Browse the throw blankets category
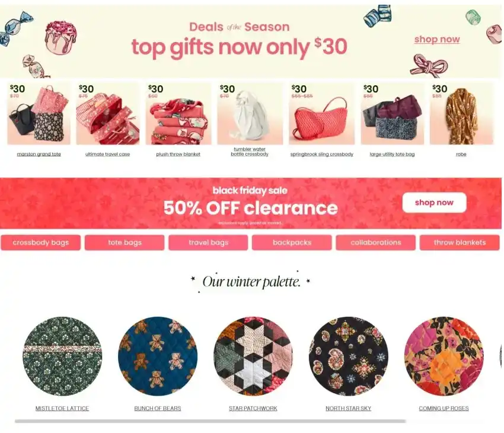 [x=460, y=242]
